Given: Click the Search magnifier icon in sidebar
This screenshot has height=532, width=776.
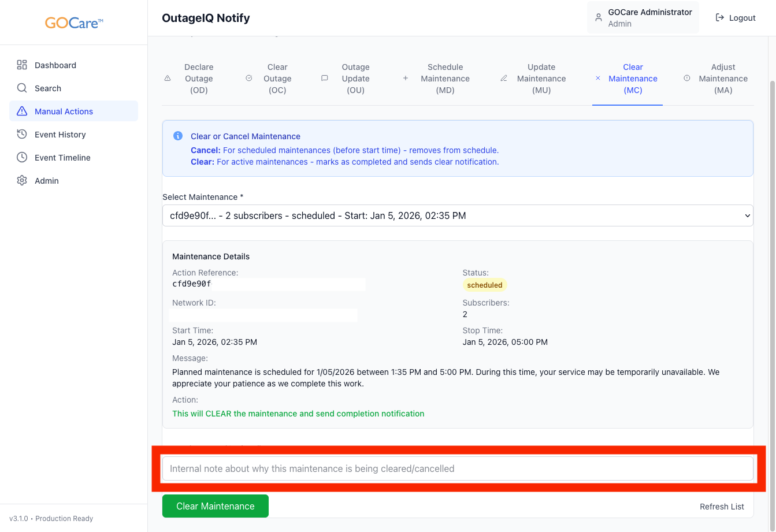Looking at the screenshot, I should pyautogui.click(x=22, y=88).
